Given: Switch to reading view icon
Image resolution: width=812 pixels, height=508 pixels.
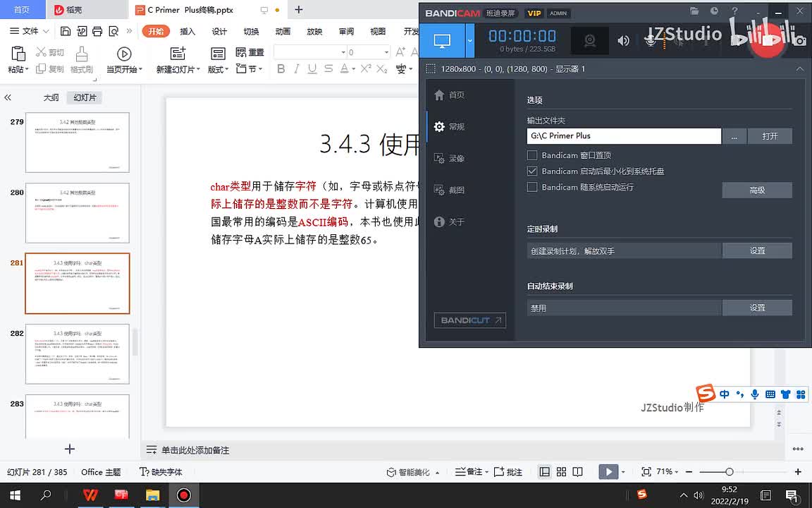Looking at the screenshot, I should click(577, 472).
